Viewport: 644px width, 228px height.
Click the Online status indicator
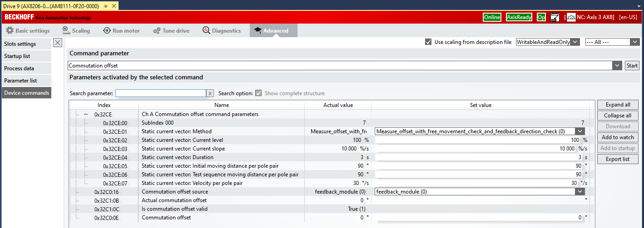[x=492, y=17]
